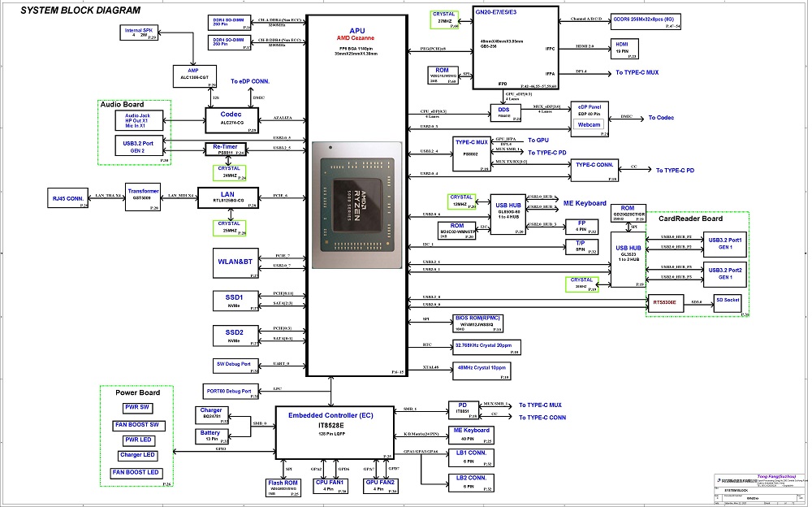Select the RJ45 CONN. box

(69, 197)
